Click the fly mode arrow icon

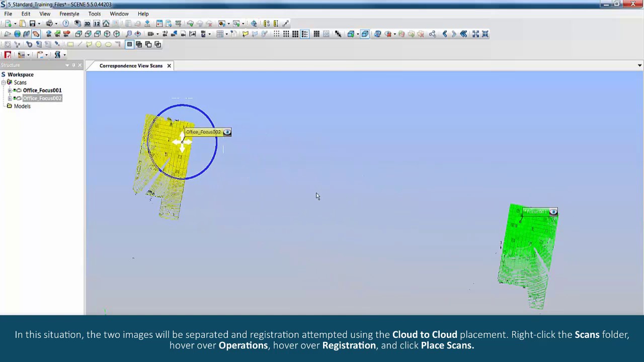click(x=8, y=34)
